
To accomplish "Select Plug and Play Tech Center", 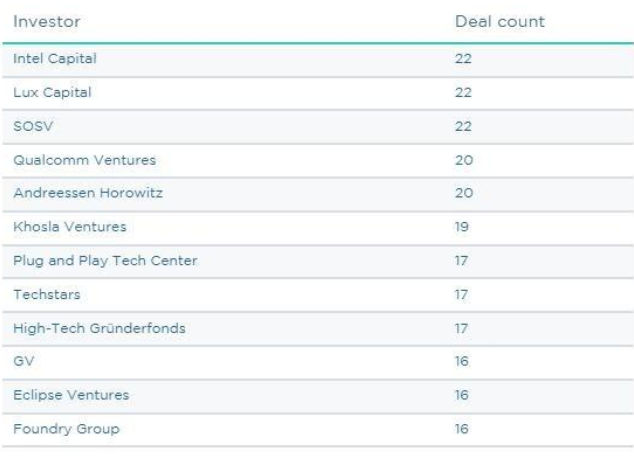I will coord(91,260).
